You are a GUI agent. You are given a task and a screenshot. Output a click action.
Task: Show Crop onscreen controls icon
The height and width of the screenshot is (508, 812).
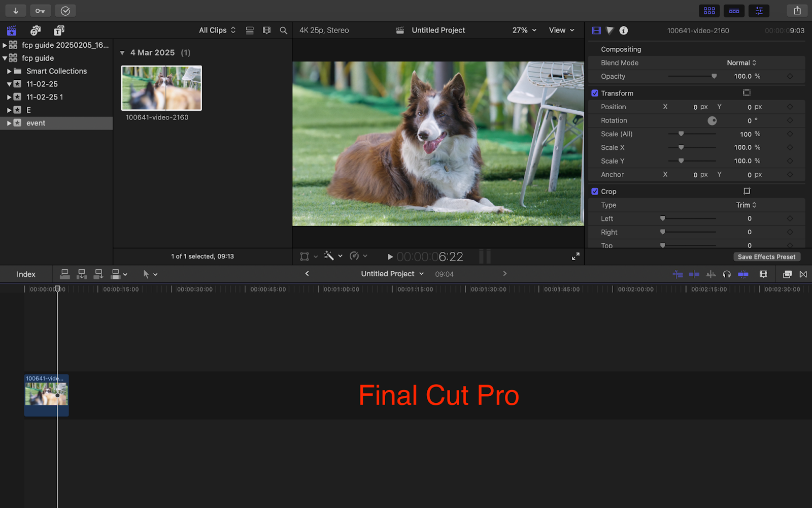point(747,191)
